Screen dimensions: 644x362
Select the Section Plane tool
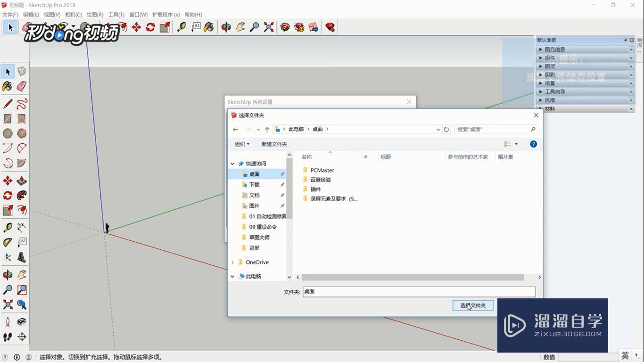pos(22,337)
